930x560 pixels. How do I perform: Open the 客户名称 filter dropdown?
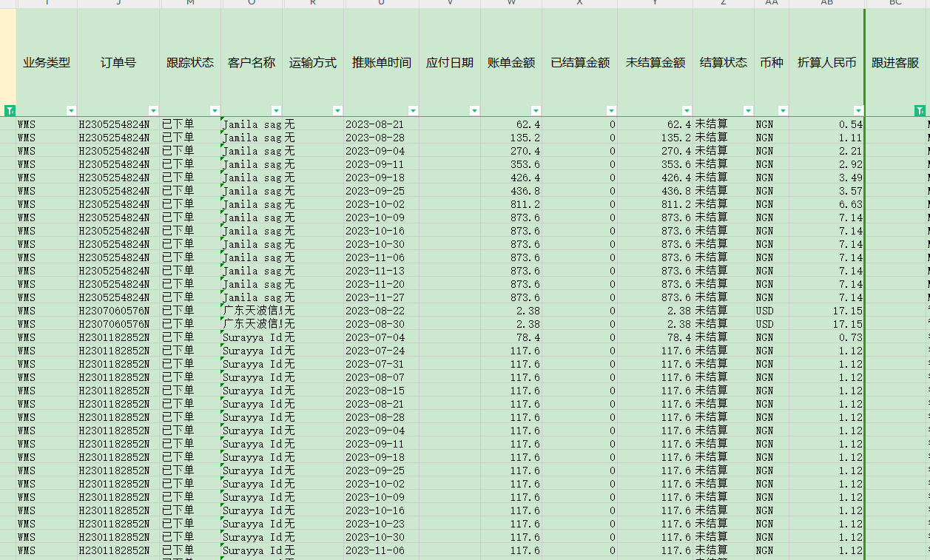pos(276,110)
